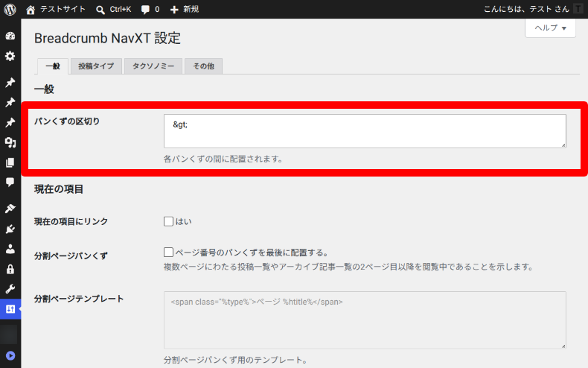Open the WordPress logo menu
The image size is (588, 368).
pyautogui.click(x=10, y=10)
